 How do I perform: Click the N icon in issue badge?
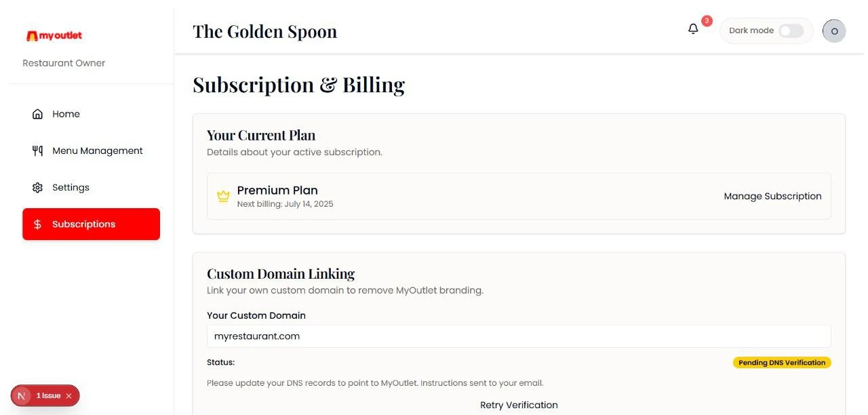pyautogui.click(x=22, y=395)
